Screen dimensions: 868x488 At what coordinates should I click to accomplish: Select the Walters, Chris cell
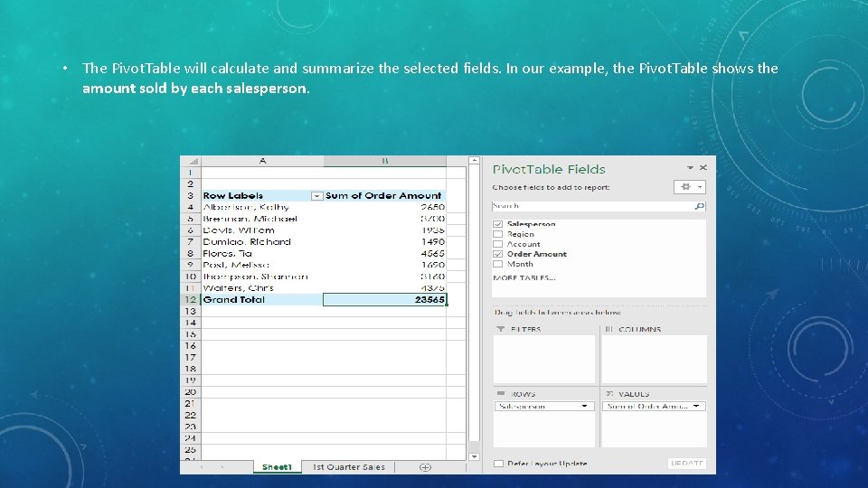tap(262, 287)
